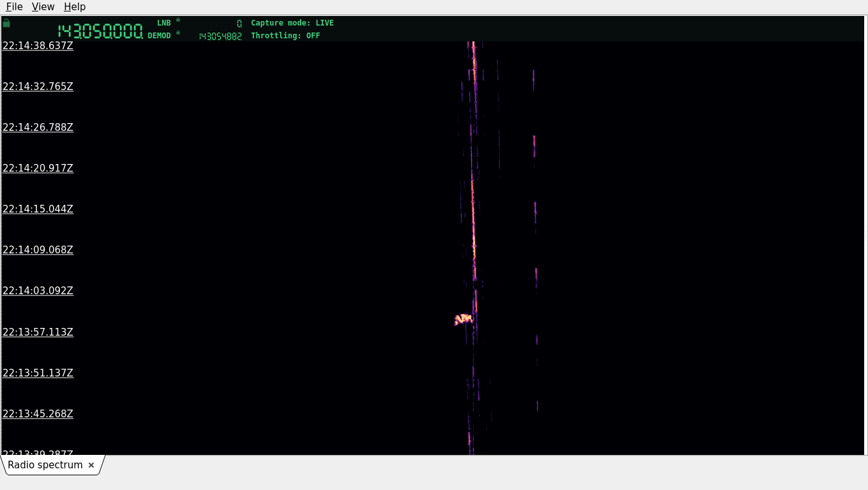Toggle the main frequency lock padlock icon

[6, 23]
